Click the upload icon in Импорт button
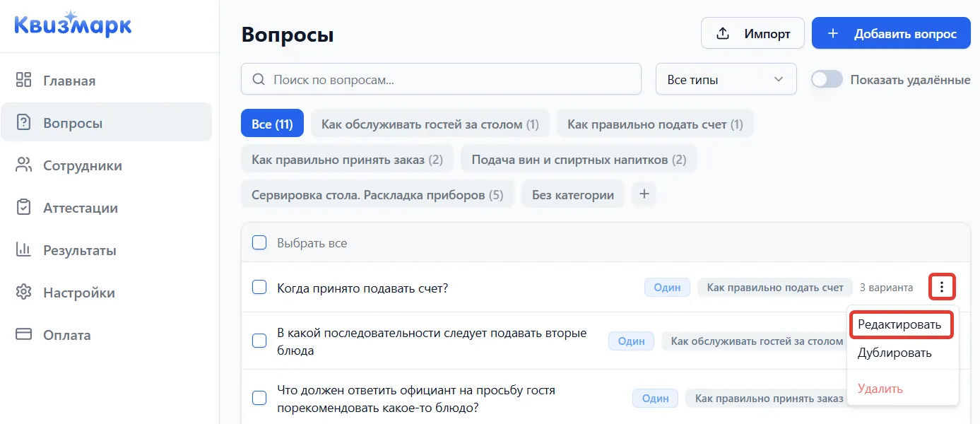Viewport: 980px width, 424px height. (723, 33)
